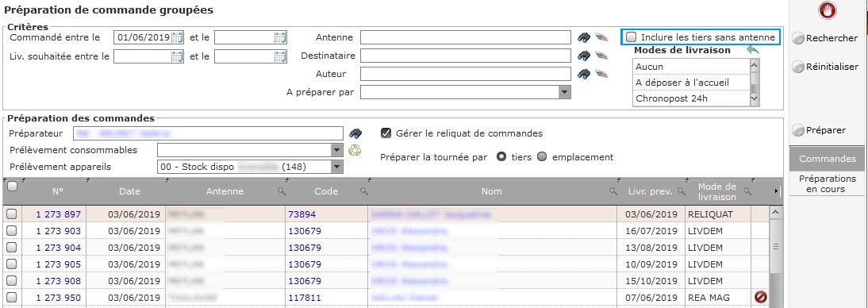Click the red stop hand icon

[828, 10]
